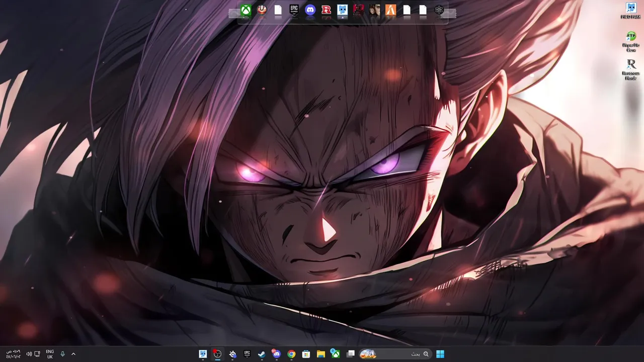The width and height of the screenshot is (644, 362).
Task: Open the network status tray icon
Action: point(37,354)
